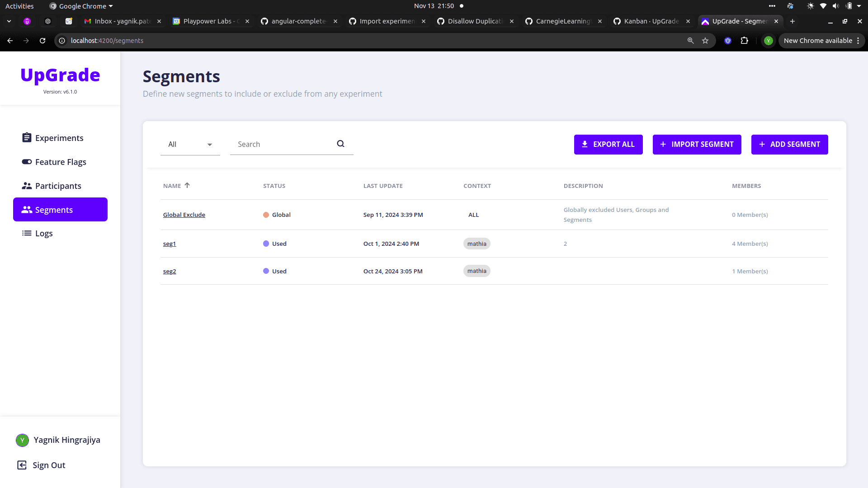
Task: Bookmark page with star icon
Action: pyautogui.click(x=705, y=41)
